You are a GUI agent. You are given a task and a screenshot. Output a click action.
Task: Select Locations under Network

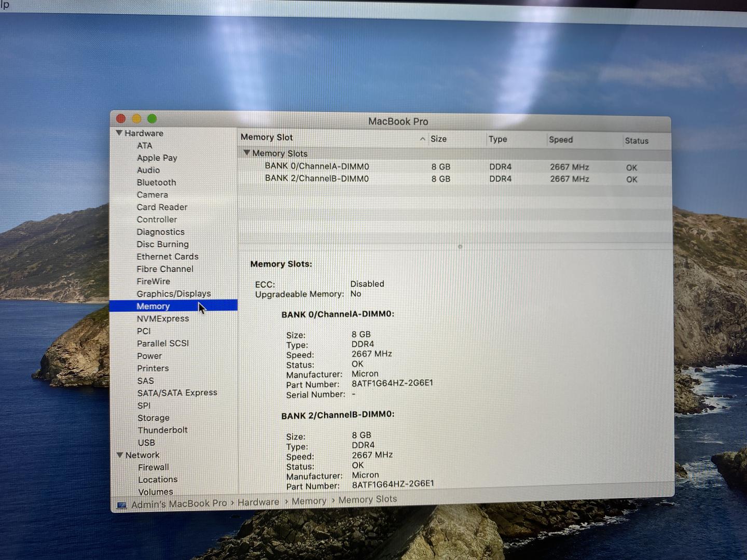(x=158, y=480)
